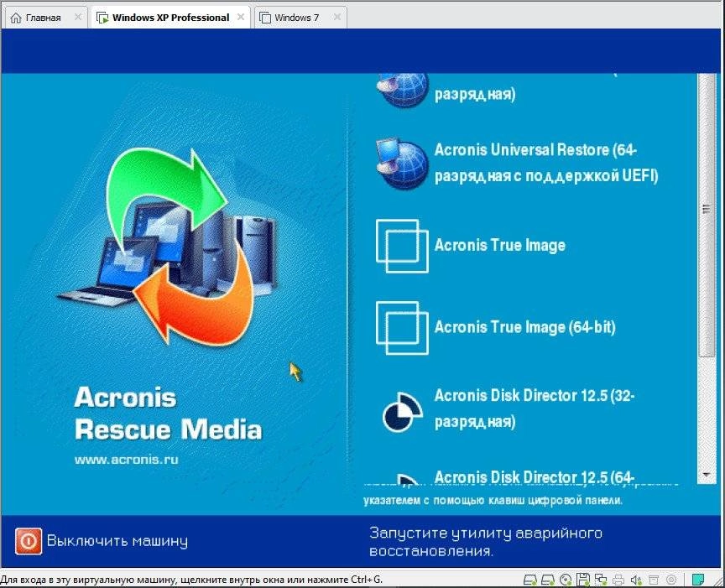Launch Acronis Universal Restore (64-разрядная с поддержкой UEFI)

[x=517, y=164]
